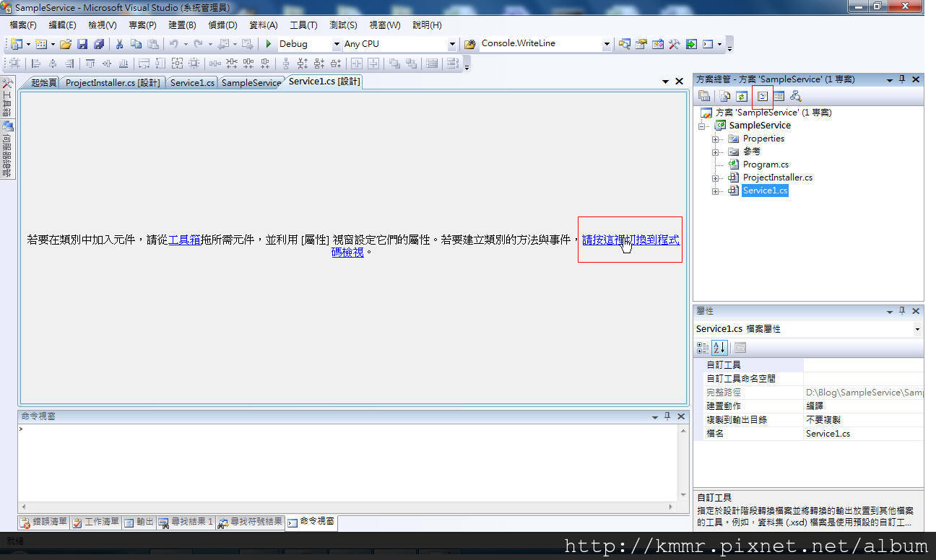Switch Properties panel to Categorized view
Screen dimensions: 936x560
tap(703, 348)
